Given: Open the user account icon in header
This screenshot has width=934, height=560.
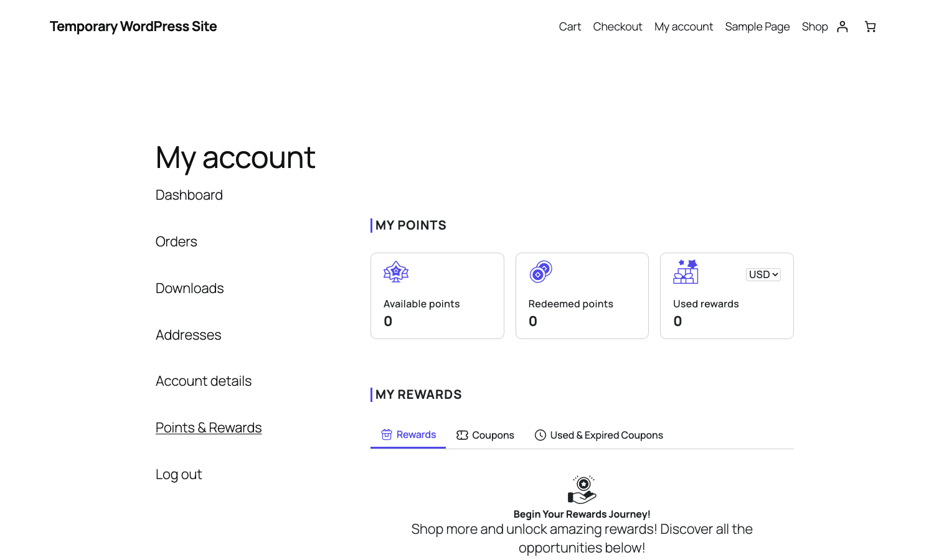Looking at the screenshot, I should (842, 26).
